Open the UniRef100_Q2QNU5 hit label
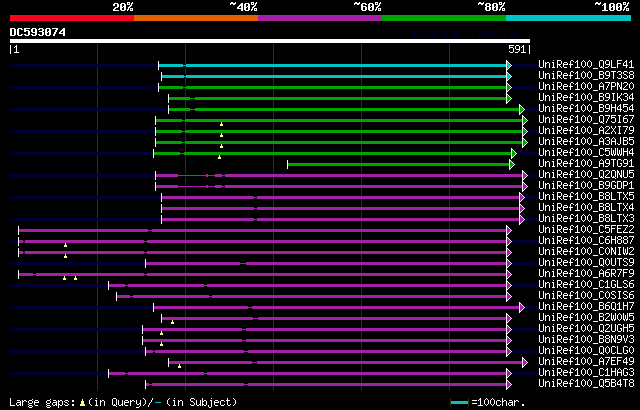 click(x=586, y=175)
